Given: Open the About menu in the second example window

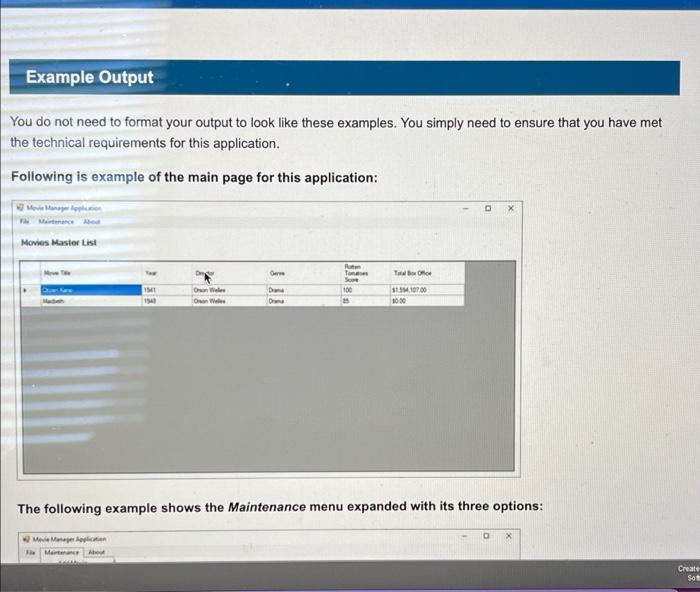Looking at the screenshot, I should click(96, 552).
